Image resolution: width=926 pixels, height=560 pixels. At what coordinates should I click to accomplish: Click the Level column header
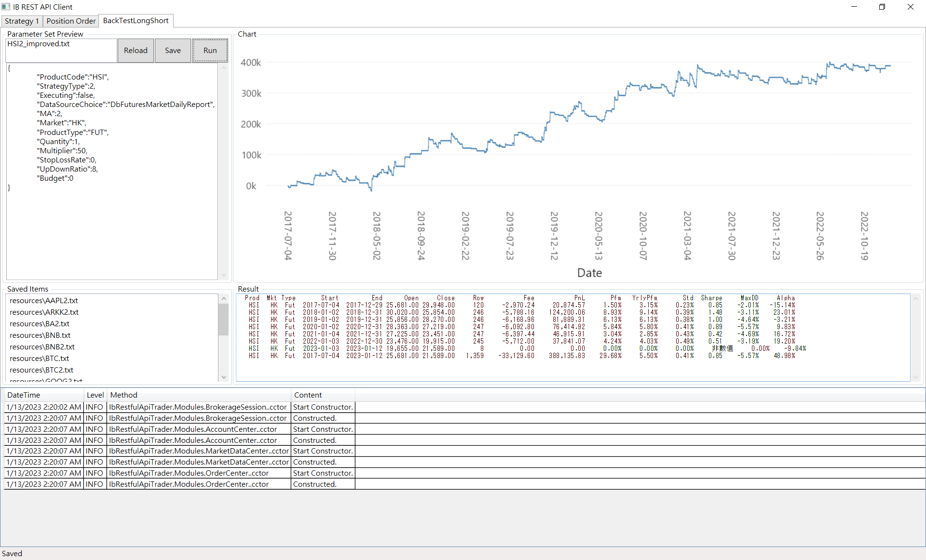click(x=95, y=395)
